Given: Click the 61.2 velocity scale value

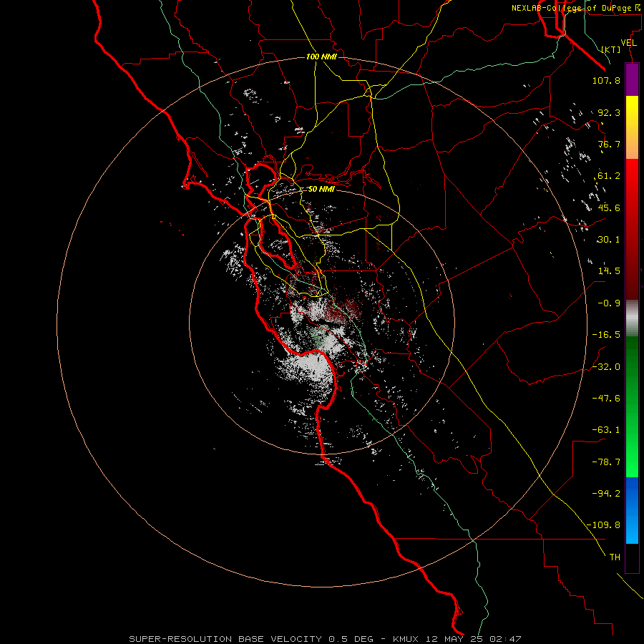Looking at the screenshot, I should pos(609,176).
